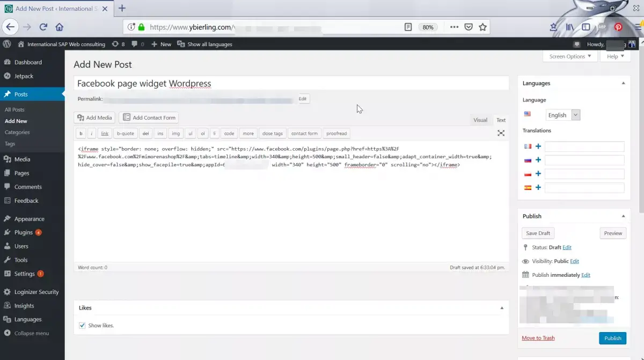
Task: Add Spanish translation with plus icon
Action: pyautogui.click(x=538, y=187)
